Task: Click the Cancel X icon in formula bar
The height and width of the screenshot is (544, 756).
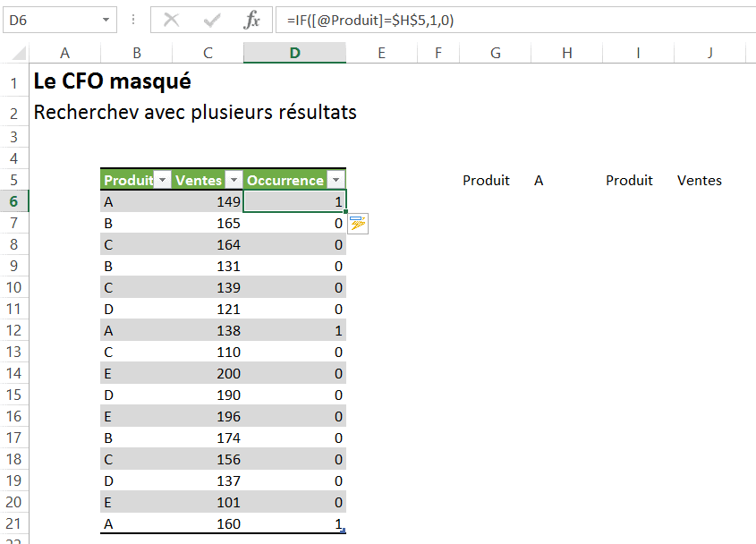Action: coord(172,20)
